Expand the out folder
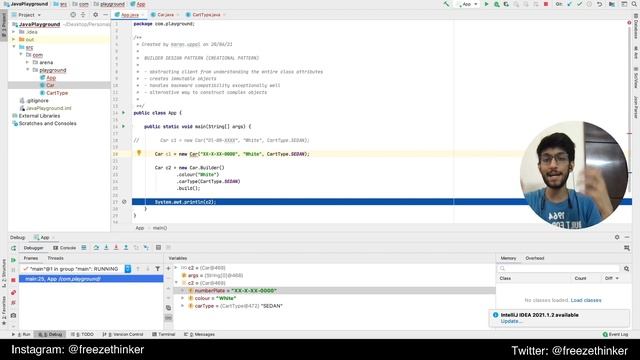The image size is (640, 360). click(x=14, y=40)
